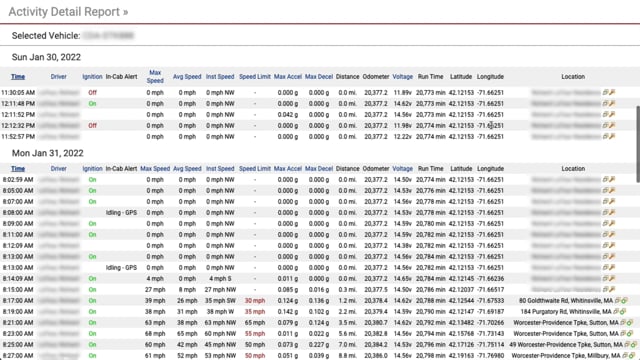Click the green add-landmark icon beside 80 Goldthwaite Rd
This screenshot has width=640, height=360.
(624, 301)
